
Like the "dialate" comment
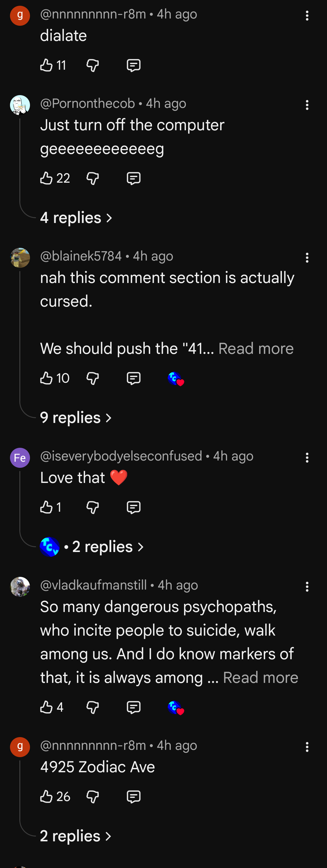pos(46,65)
